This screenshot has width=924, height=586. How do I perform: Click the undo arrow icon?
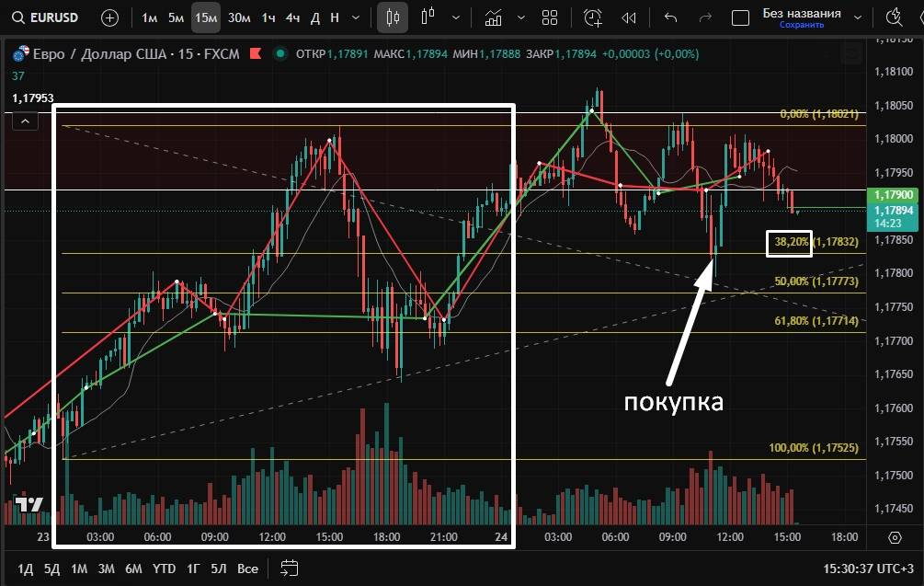click(x=670, y=17)
